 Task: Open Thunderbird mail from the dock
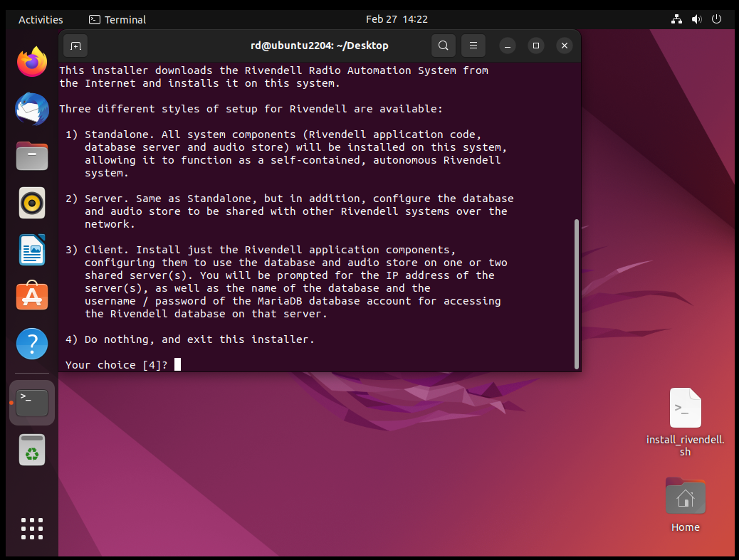[32, 110]
